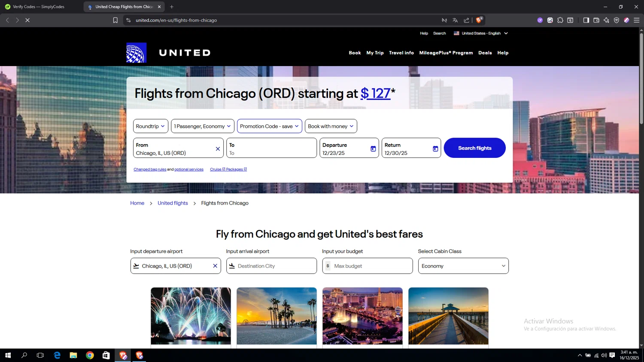Open the Brave VPN shield icon
The width and height of the screenshot is (644, 362).
pos(617,20)
